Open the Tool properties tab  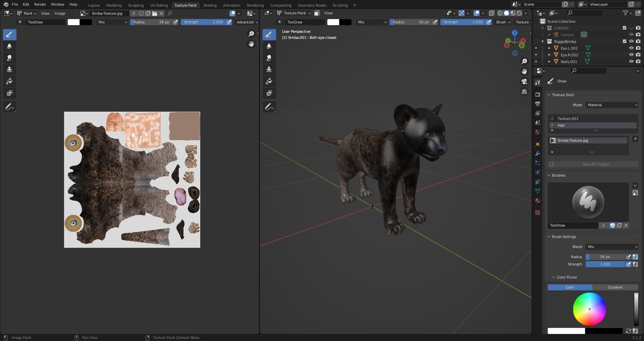(538, 82)
